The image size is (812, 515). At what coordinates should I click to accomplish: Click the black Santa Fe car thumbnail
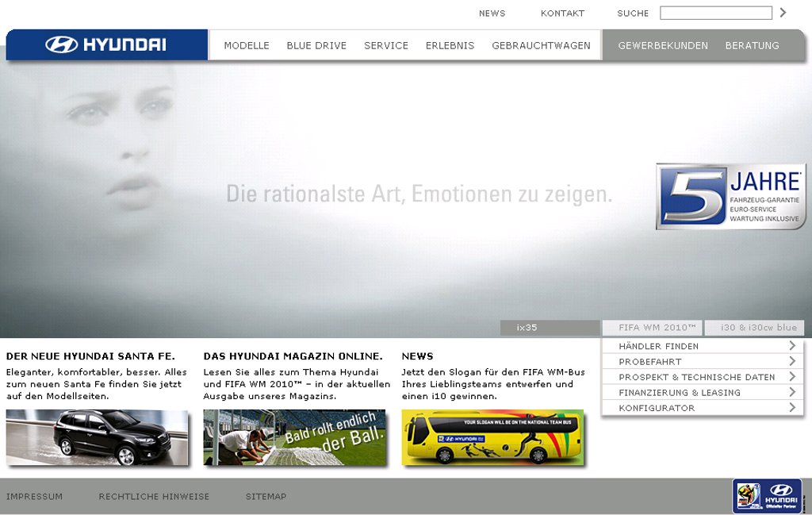[97, 437]
